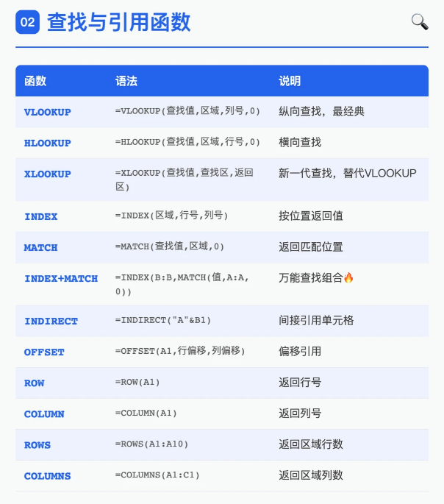Viewport: 444px width, 504px height.
Task: Click the OFFSET function name
Action: coord(44,352)
